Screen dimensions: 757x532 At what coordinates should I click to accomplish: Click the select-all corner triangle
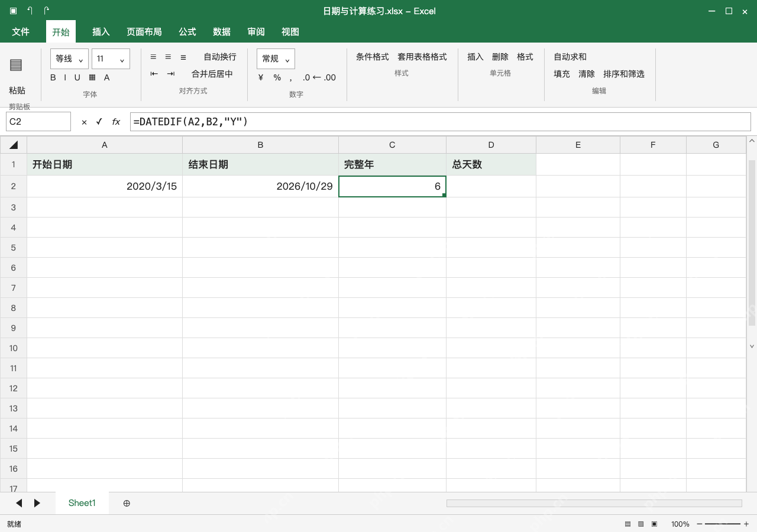(x=14, y=145)
